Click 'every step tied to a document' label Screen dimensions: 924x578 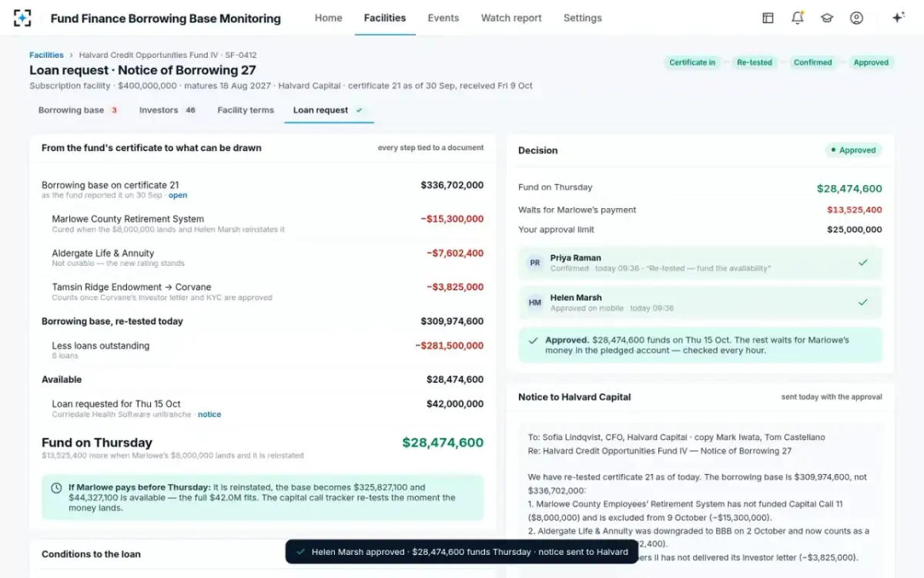[430, 147]
